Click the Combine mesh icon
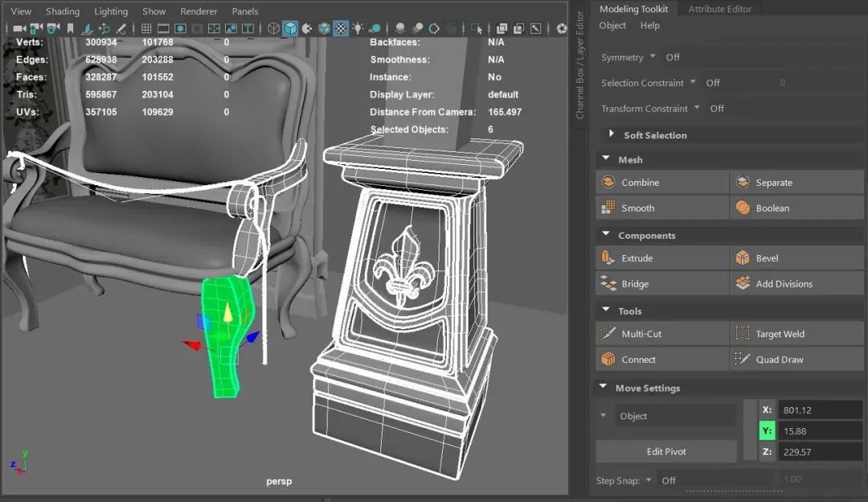 pyautogui.click(x=608, y=183)
